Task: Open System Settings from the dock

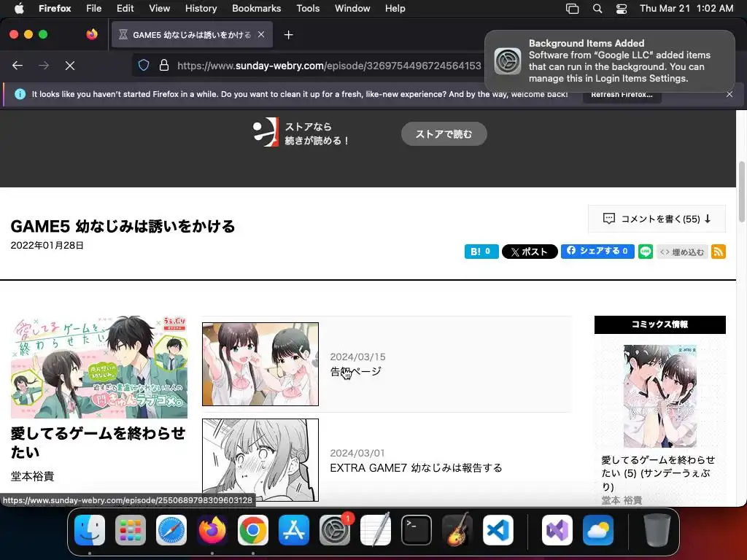Action: point(334,530)
